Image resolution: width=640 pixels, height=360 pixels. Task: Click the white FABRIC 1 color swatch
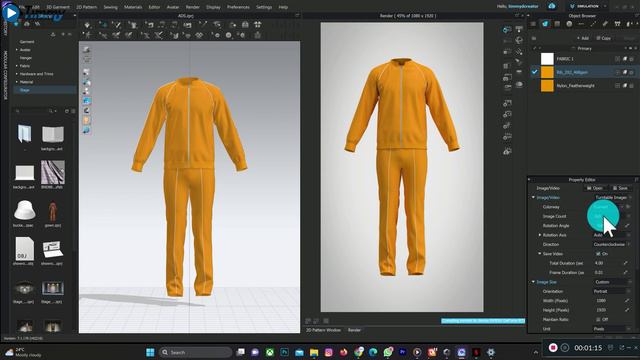[x=547, y=59]
